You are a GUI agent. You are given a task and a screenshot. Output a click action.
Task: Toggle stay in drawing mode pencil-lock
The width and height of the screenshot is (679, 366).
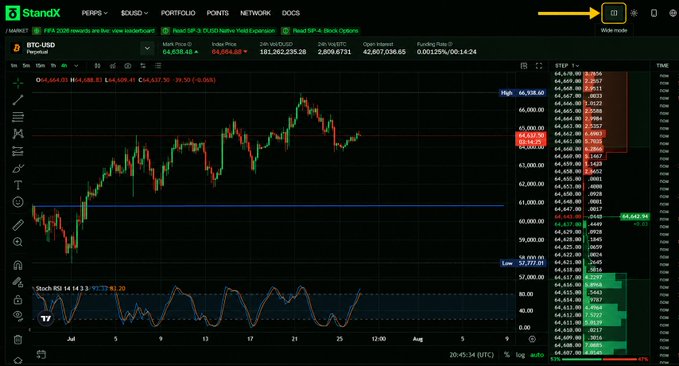coord(18,282)
